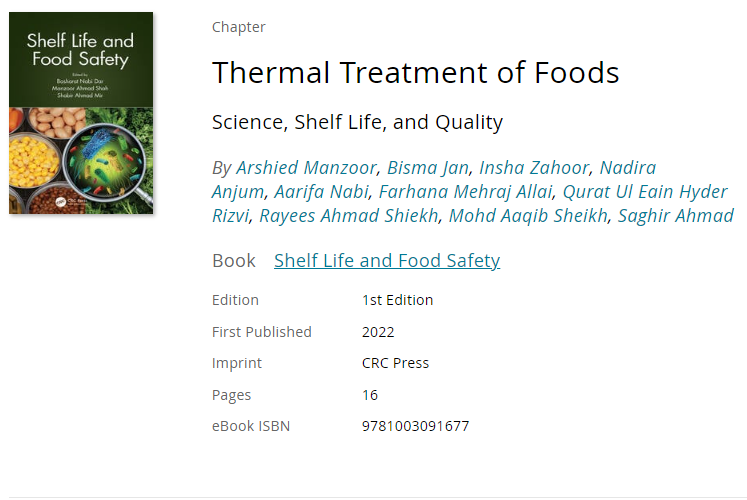This screenshot has width=747, height=500.
Task: Click the subtitle Science, Shelf Life, and Quality
Action: point(357,122)
